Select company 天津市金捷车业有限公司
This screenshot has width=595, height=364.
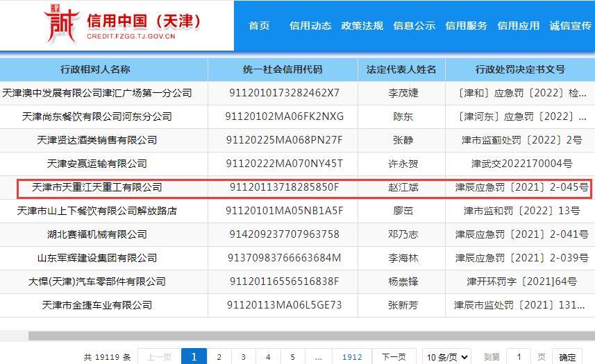point(97,305)
